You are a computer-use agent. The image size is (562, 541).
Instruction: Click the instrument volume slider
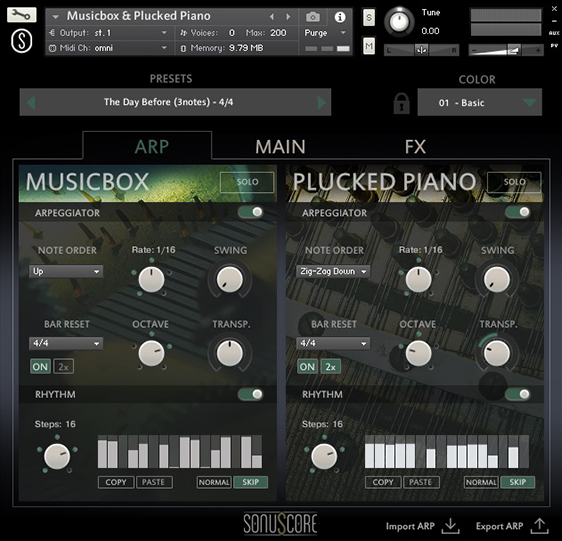point(506,50)
